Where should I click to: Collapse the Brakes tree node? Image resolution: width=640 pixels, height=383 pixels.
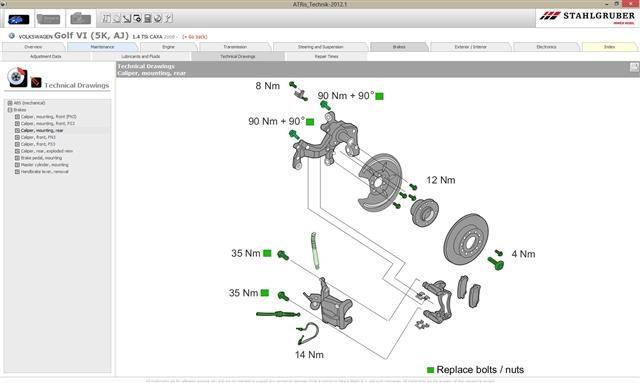[x=10, y=110]
